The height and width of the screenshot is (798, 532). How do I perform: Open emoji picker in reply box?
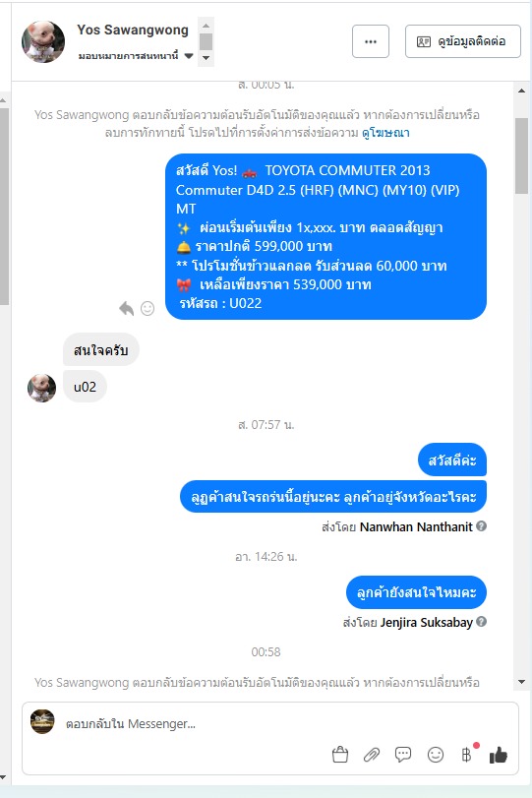coord(436,755)
